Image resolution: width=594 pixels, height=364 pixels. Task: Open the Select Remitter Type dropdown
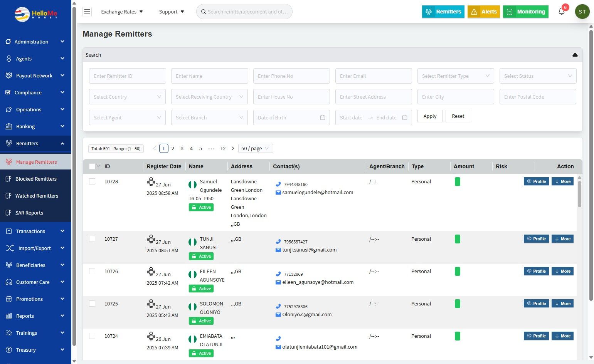tap(456, 76)
